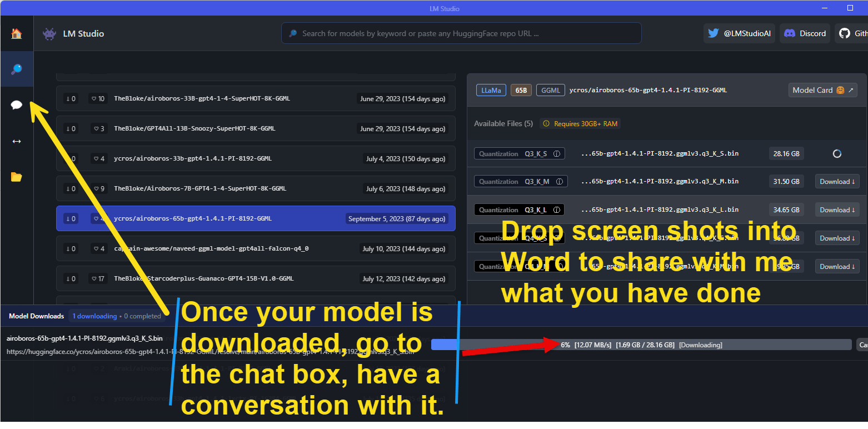This screenshot has width=868, height=429.
Task: Click the 31.50 GB file size badge
Action: tap(786, 182)
